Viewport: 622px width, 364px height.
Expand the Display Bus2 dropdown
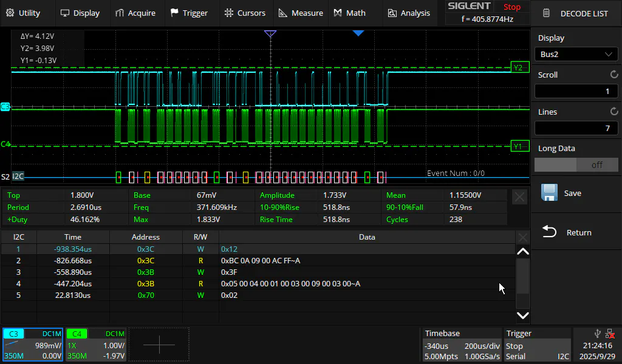(x=576, y=54)
